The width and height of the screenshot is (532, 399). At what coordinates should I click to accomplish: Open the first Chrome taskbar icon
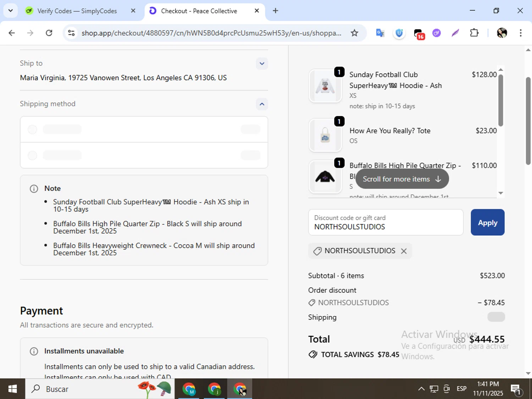[189, 389]
